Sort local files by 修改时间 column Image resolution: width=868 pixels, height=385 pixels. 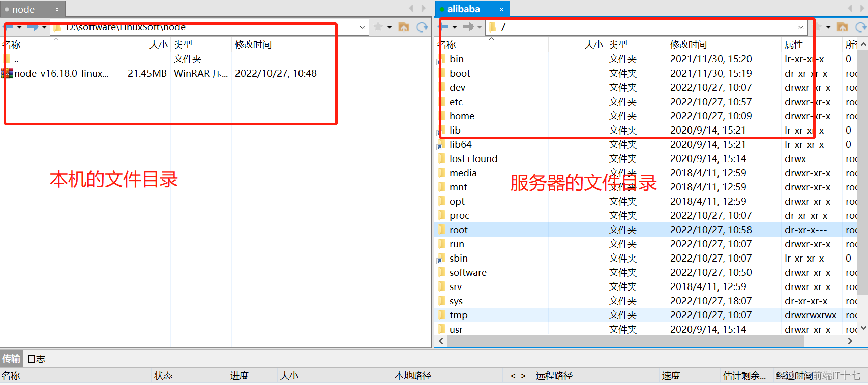[x=288, y=44]
